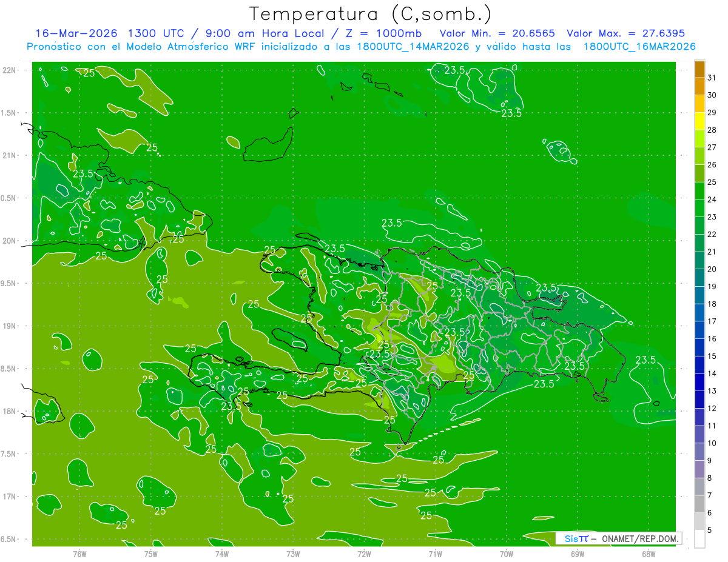This screenshot has width=728, height=562.
Task: Click the '68W' longitude axis label
Action: [x=649, y=554]
